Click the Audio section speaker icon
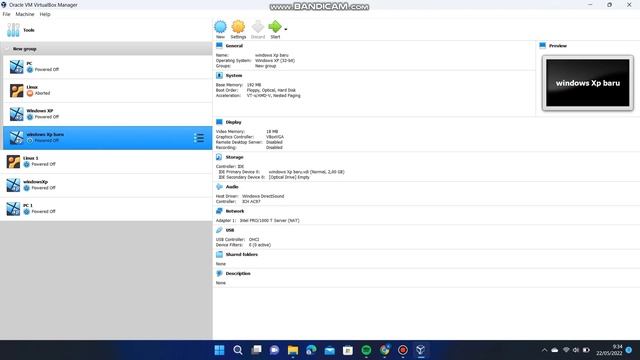 click(219, 187)
